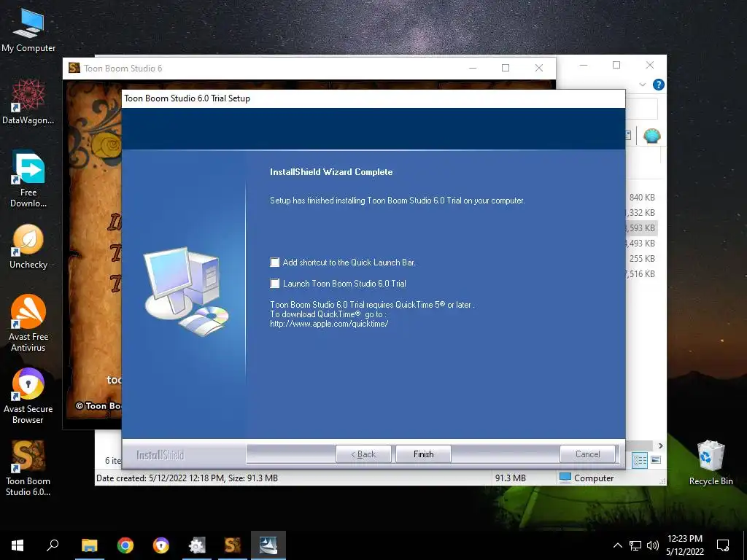Expand the ribbon chevron in Explorer window
Screen dimensions: 747x560
(643, 85)
